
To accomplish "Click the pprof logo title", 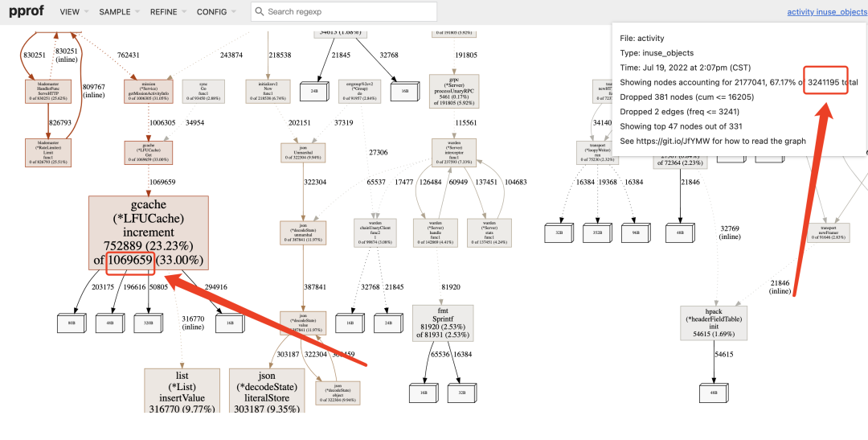I will [x=26, y=12].
